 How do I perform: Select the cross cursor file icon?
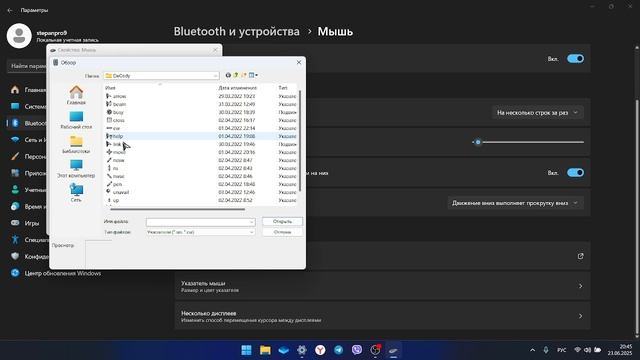click(x=109, y=120)
